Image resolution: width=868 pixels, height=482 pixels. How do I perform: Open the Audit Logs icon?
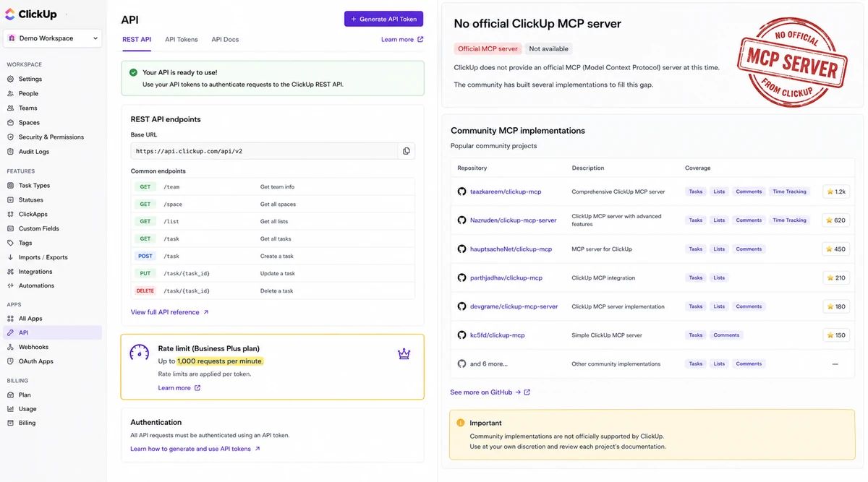click(x=11, y=152)
